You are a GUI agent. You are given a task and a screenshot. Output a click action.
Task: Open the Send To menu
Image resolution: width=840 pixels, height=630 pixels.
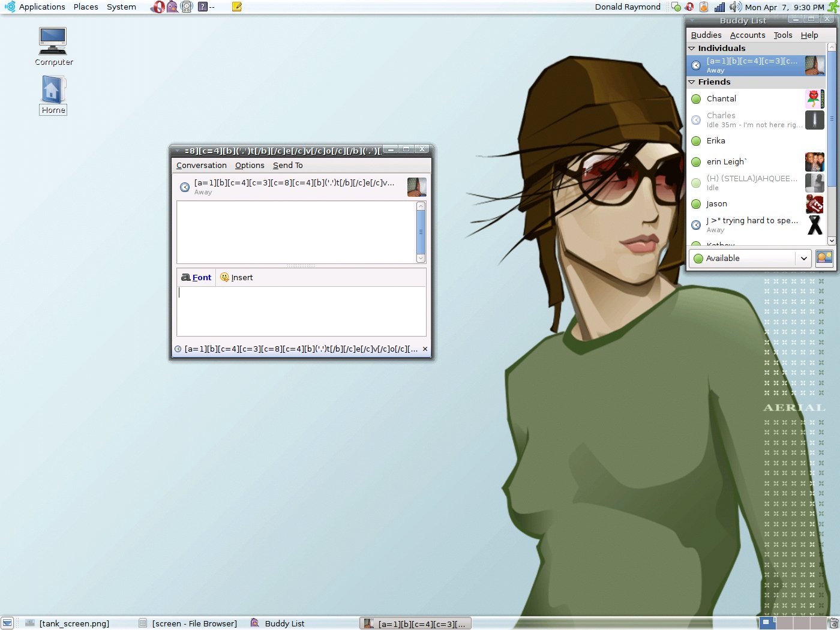point(287,165)
